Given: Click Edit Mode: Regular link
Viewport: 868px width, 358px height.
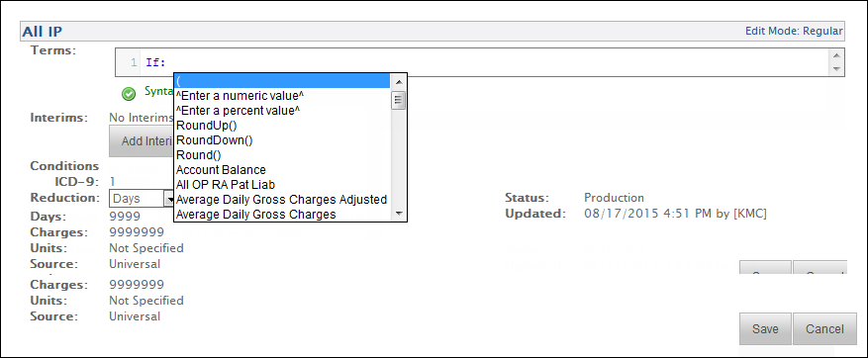Looking at the screenshot, I should tap(794, 31).
